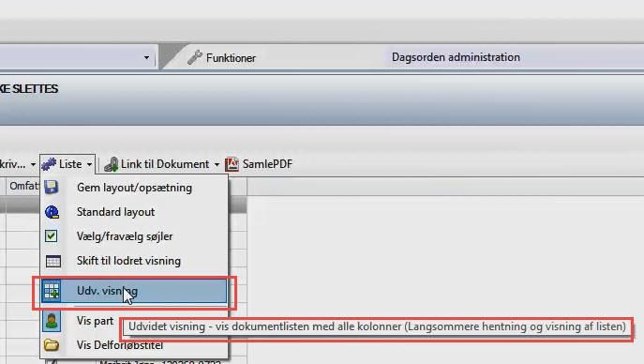Click the Funktioner wrench icon
The height and width of the screenshot is (364, 644).
pos(195,57)
